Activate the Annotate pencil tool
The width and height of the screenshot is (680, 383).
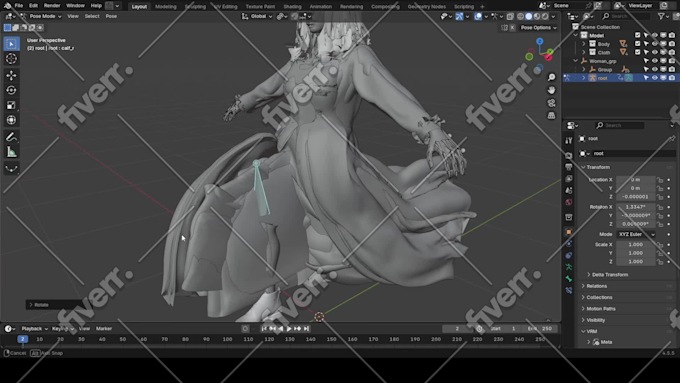(11, 137)
